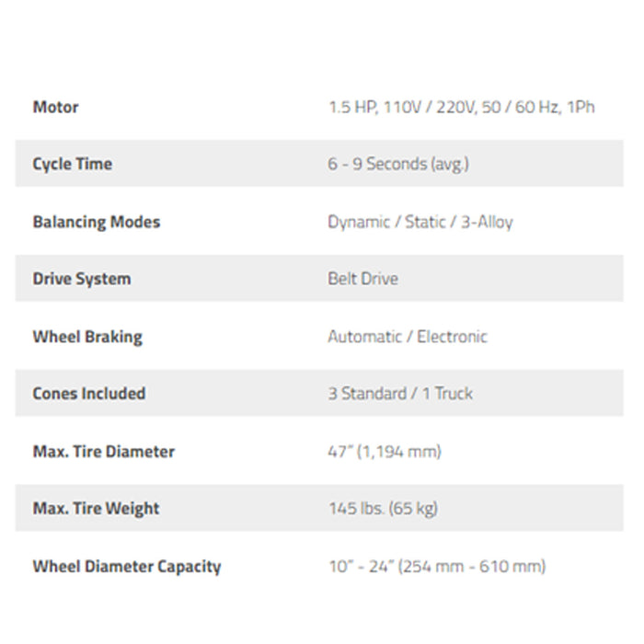Click the Max. Tire Weight label
This screenshot has width=644, height=644.
tap(96, 508)
